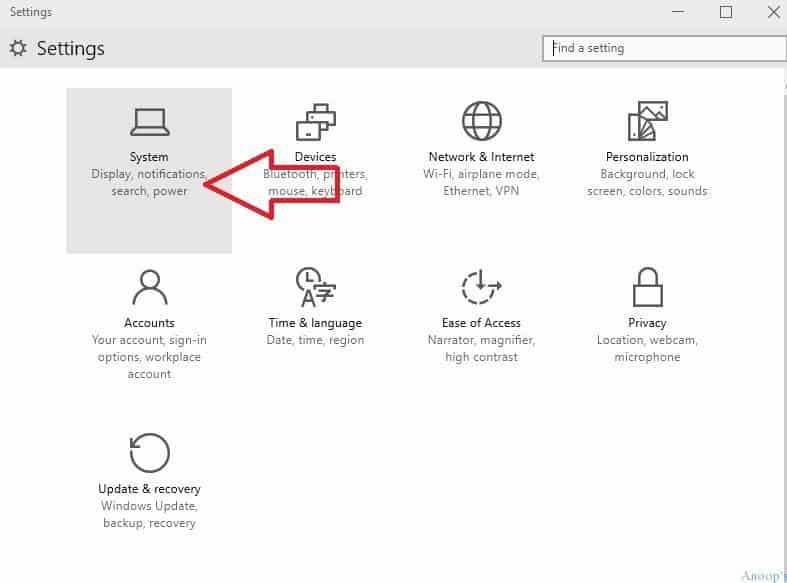787x583 pixels.
Task: Select the Privacy label
Action: (647, 323)
